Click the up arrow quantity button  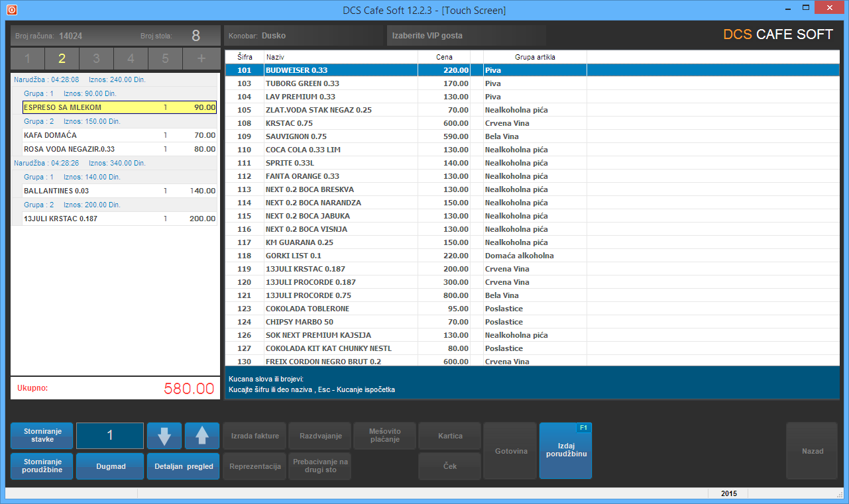202,436
